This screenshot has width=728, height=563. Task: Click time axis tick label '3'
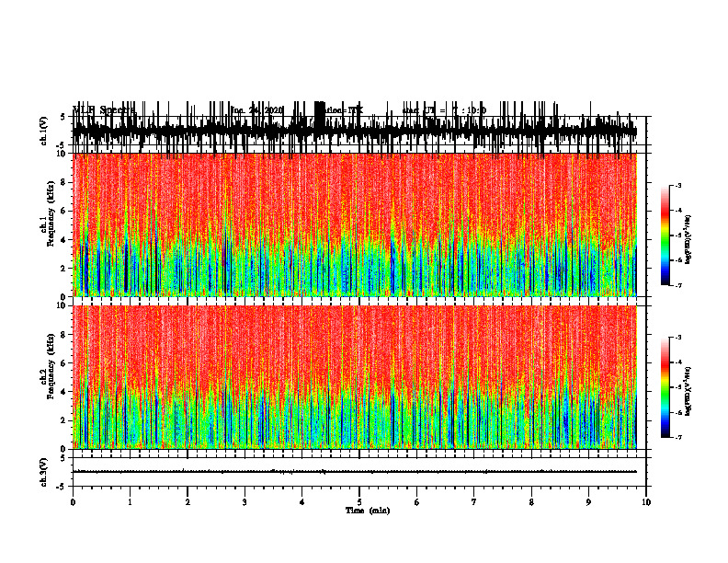245,502
